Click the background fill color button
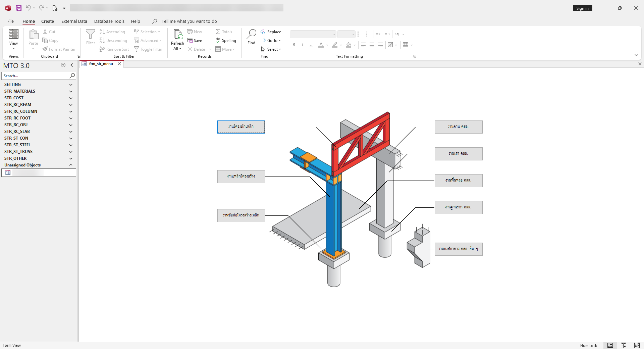This screenshot has height=349, width=644. pos(348,45)
